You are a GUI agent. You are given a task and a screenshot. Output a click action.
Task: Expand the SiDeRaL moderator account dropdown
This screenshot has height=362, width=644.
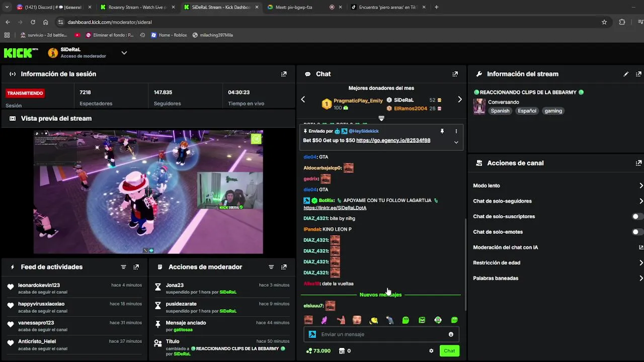124,53
